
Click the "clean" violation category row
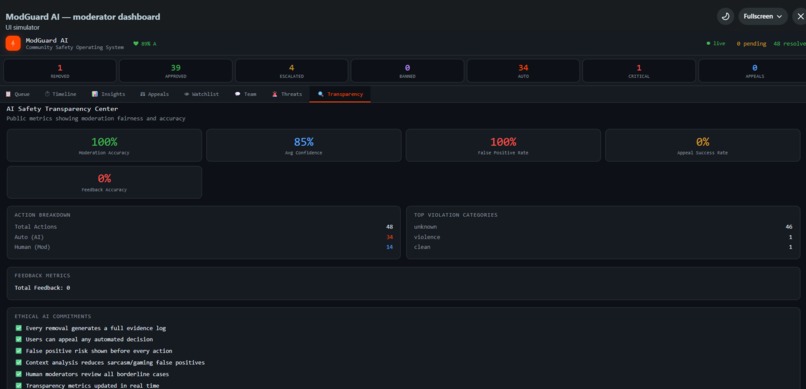(603, 247)
